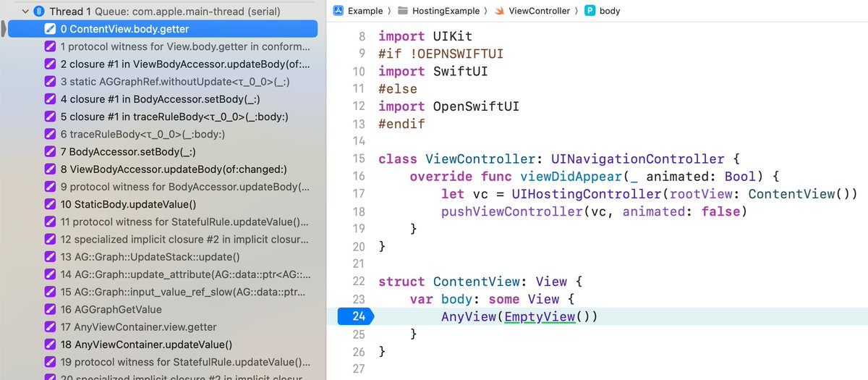
Task: Click the Example app project icon
Action: click(338, 11)
